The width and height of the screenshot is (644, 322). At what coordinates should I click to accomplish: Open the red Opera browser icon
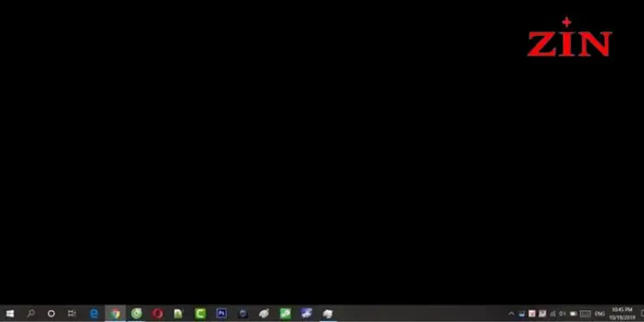[157, 314]
